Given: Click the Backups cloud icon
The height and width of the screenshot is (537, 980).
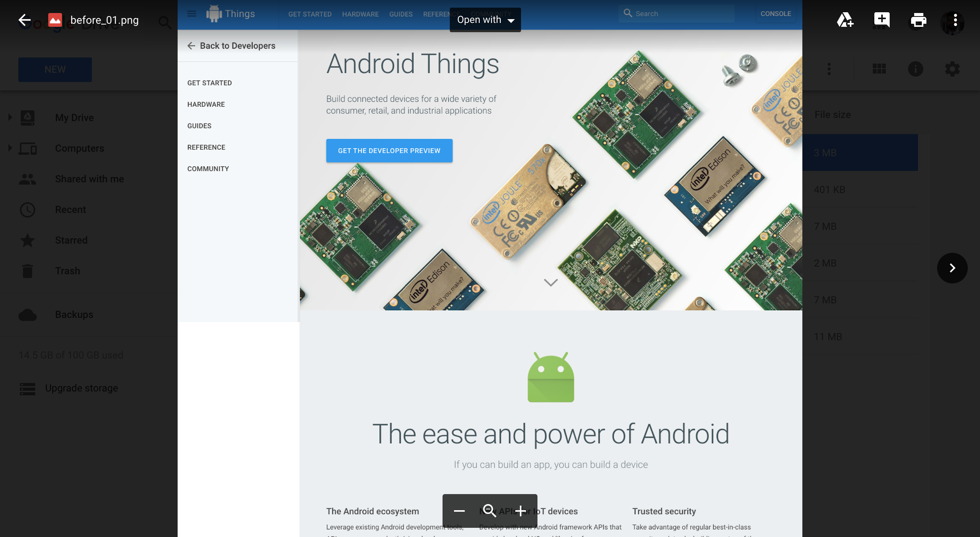Looking at the screenshot, I should tap(28, 315).
